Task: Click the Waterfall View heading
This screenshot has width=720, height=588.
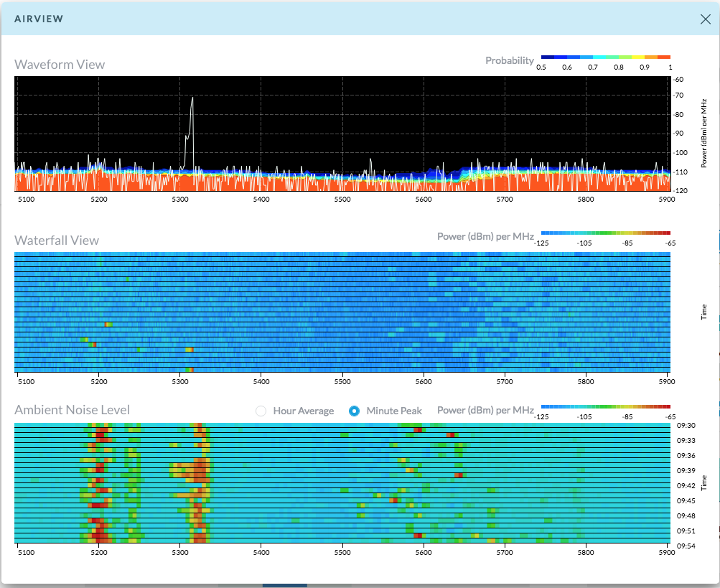Action: (57, 241)
